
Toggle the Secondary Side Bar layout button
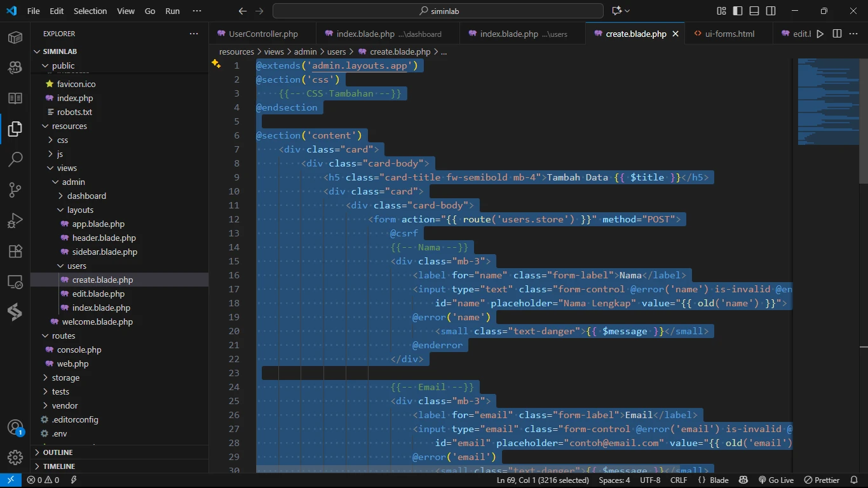tap(771, 11)
